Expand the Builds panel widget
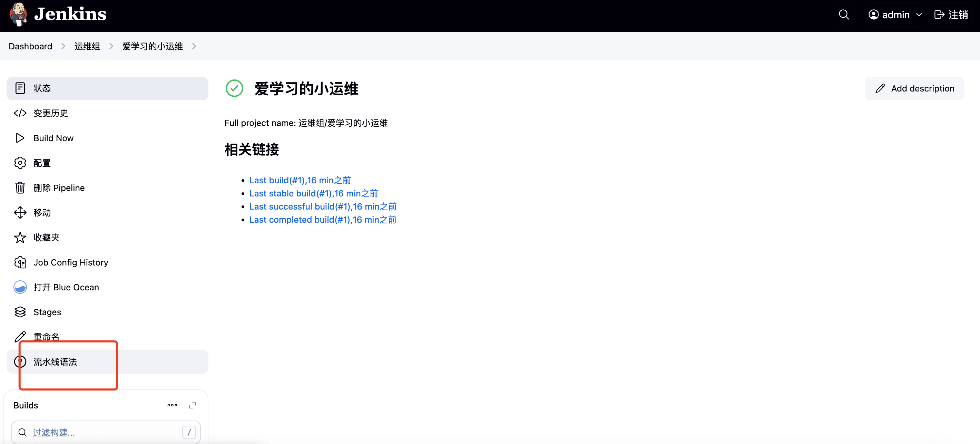Viewport: 980px width, 444px height. point(192,405)
